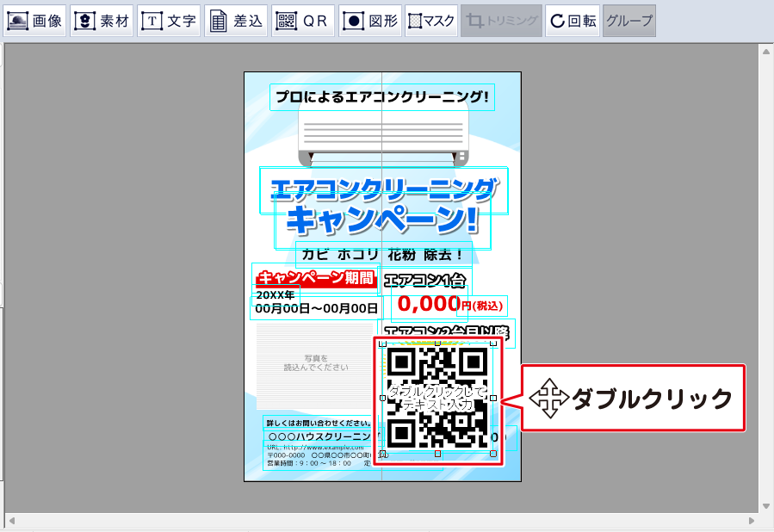Click the QR code's bottom-right corner handle
This screenshot has width=774, height=532.
pos(493,454)
